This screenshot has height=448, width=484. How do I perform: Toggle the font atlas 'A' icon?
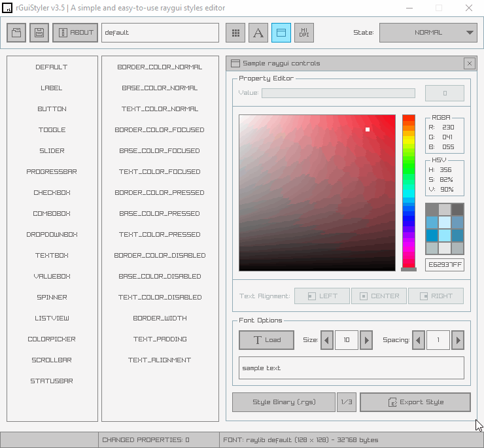coord(258,33)
